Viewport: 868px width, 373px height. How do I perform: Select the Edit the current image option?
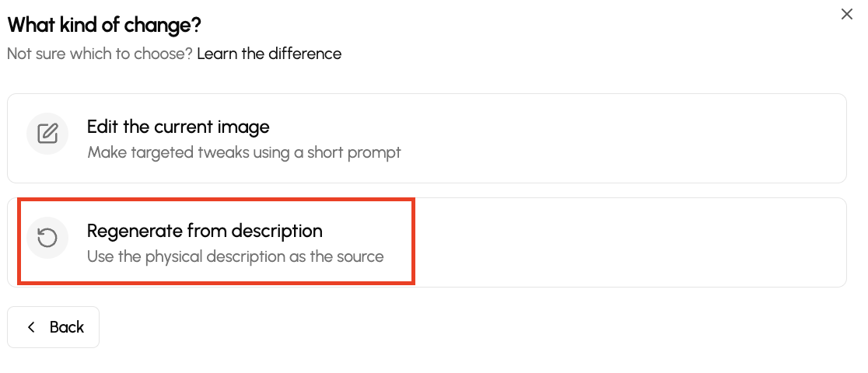[426, 138]
